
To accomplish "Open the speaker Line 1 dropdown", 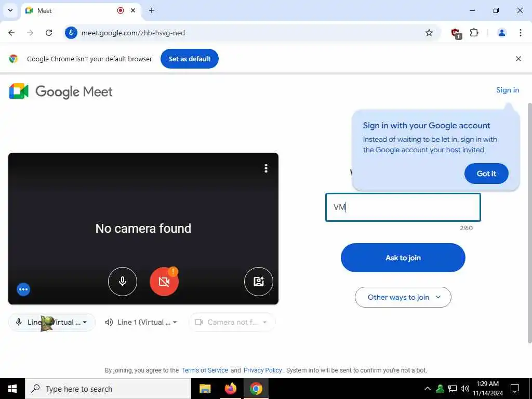I will tap(141, 322).
